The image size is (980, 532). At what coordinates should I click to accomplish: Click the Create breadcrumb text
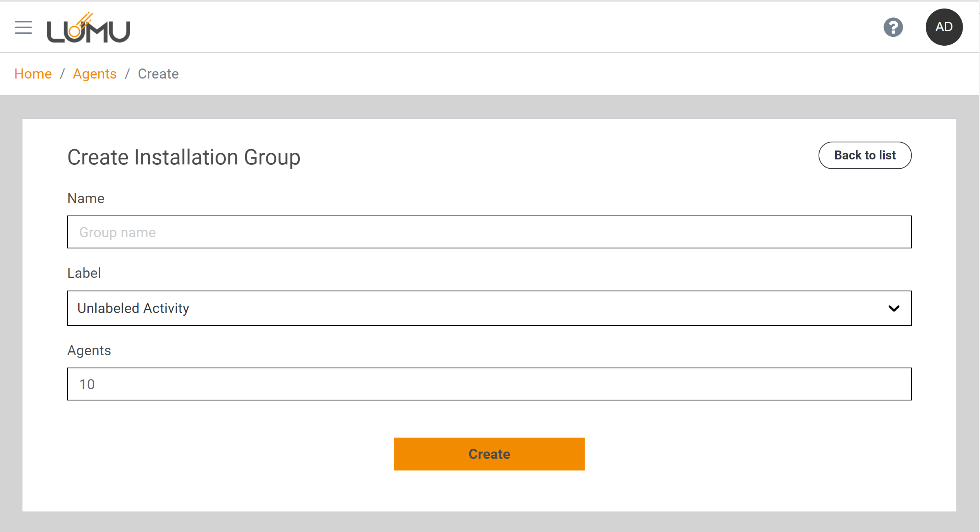click(158, 74)
